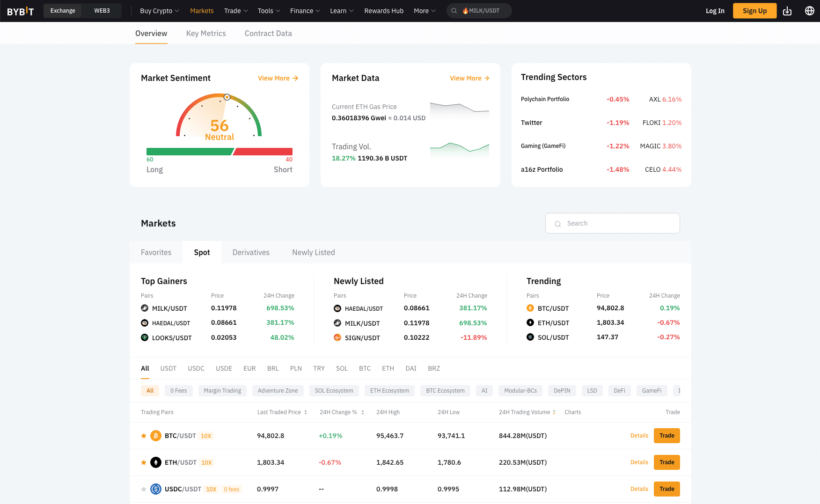
Task: Click the Trading Vol. mini chart
Action: pyautogui.click(x=460, y=151)
